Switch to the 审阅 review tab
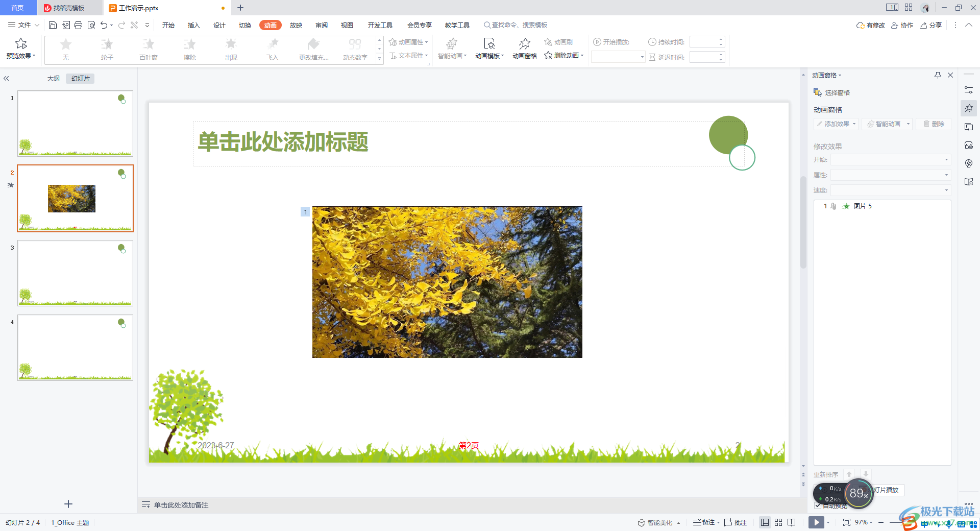Viewport: 980px width, 531px height. pos(322,25)
